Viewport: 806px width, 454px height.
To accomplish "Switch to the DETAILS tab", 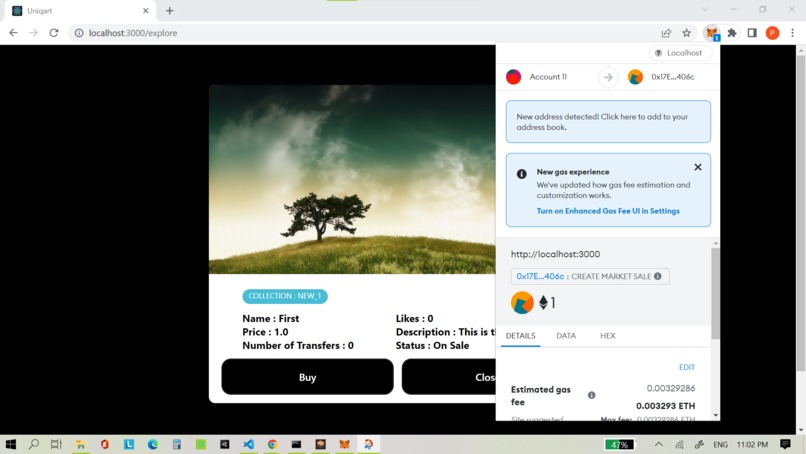I will tap(520, 336).
